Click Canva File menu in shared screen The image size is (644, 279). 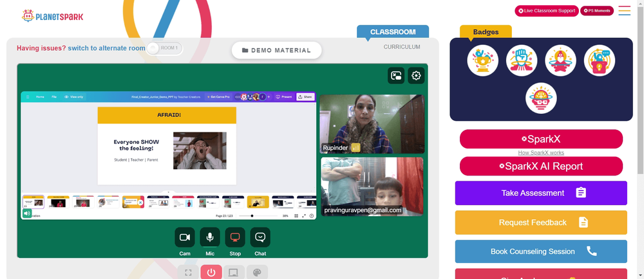coord(54,97)
